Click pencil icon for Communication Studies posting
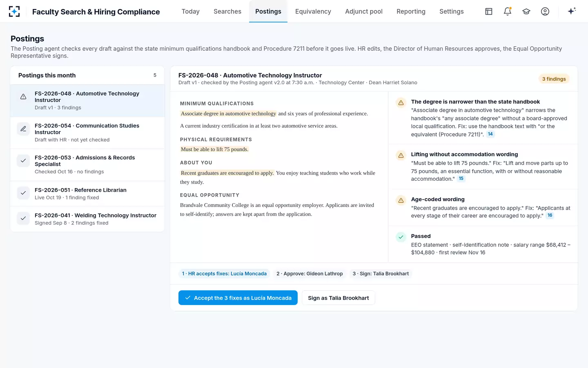588x368 pixels. click(23, 129)
